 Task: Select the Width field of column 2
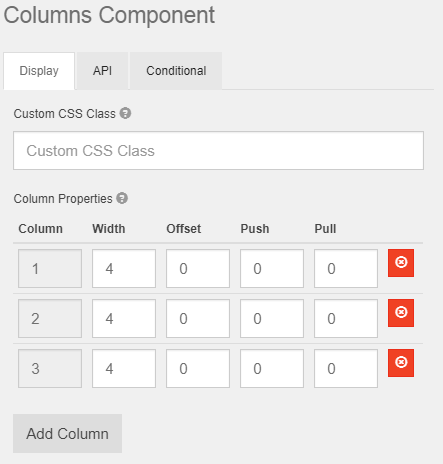124,318
